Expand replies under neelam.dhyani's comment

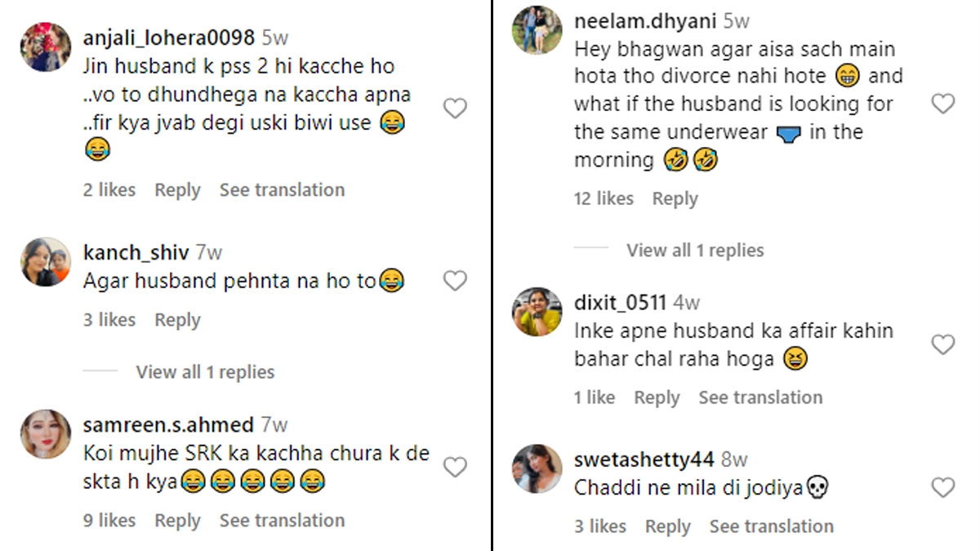[x=695, y=251]
